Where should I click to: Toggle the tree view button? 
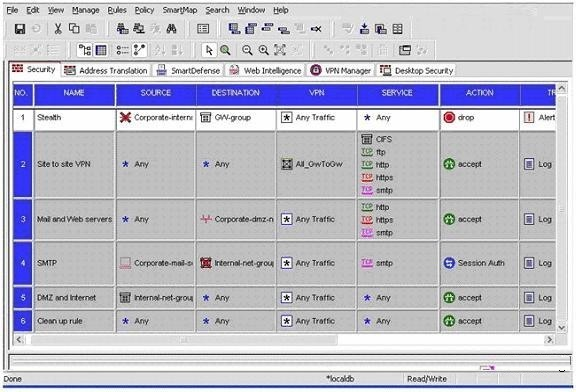point(85,50)
